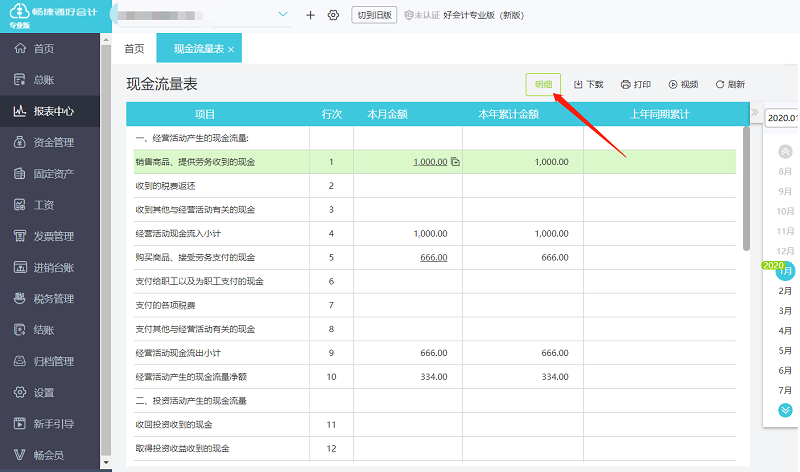Screen dimensions: 800x472
Task: Select 固定资产 in the left menu
Action: tap(50, 174)
